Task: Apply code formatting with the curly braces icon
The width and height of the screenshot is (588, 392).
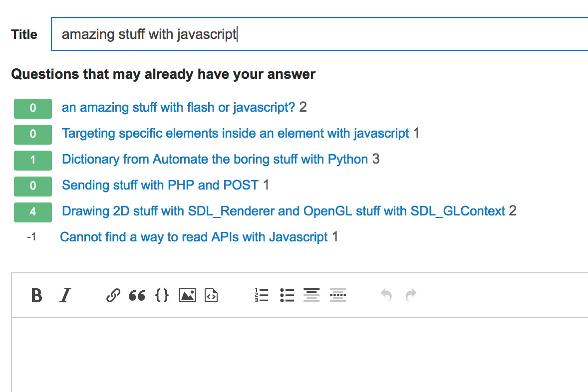Action: click(x=162, y=295)
